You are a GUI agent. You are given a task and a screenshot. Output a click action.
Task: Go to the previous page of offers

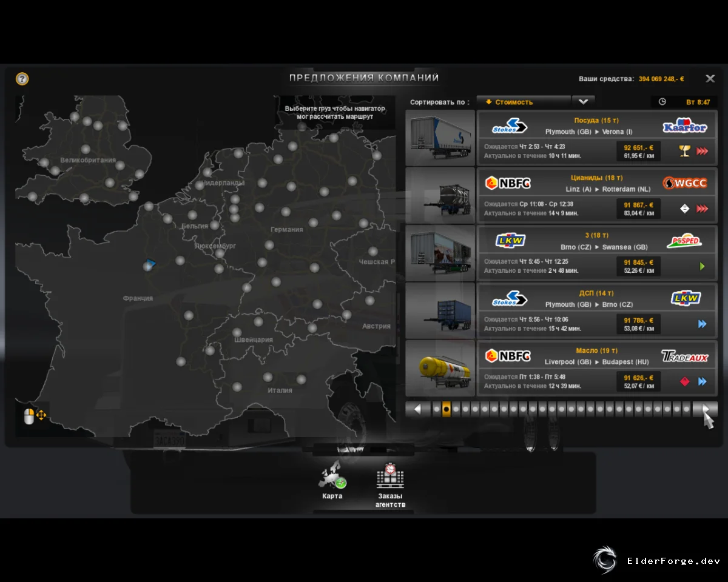(x=417, y=409)
